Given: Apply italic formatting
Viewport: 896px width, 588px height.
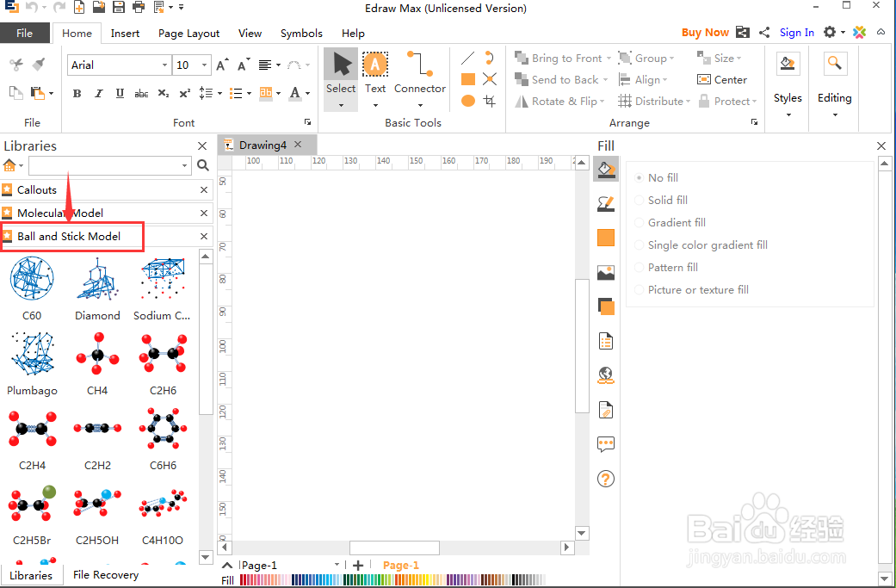Looking at the screenshot, I should click(x=98, y=93).
